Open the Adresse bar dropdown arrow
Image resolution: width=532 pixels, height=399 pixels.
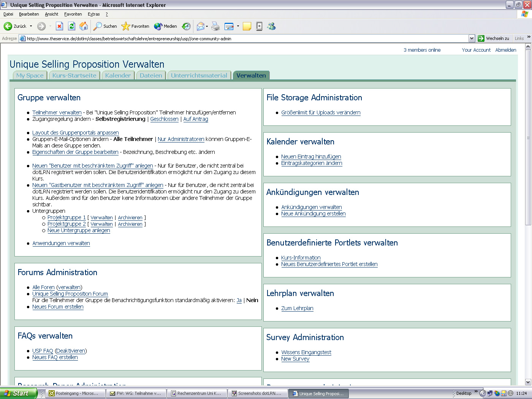point(472,38)
